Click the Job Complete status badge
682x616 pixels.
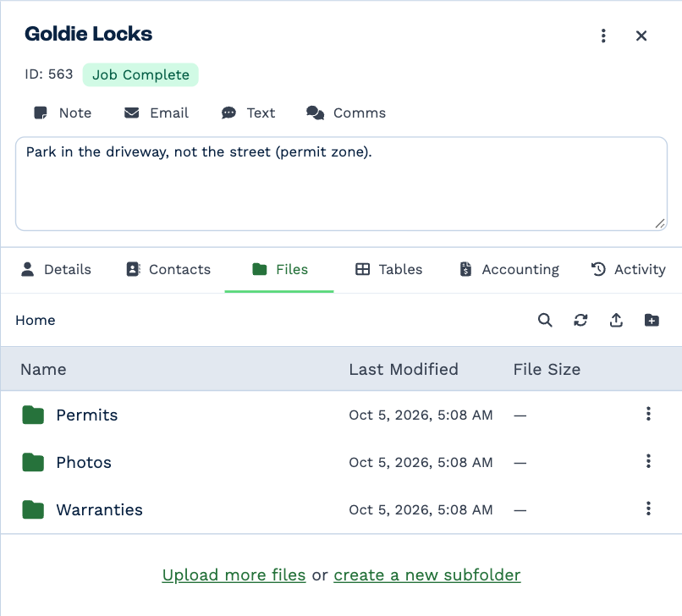point(140,74)
